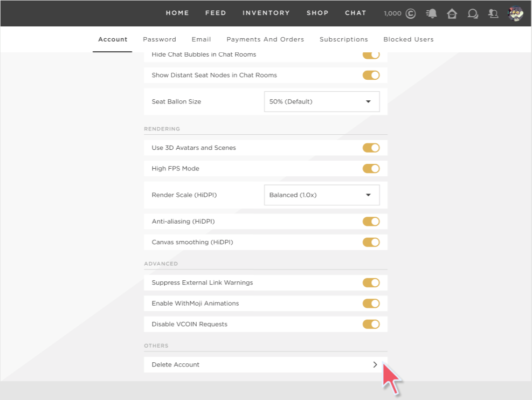Disable High FPS Mode
Image resolution: width=532 pixels, height=400 pixels.
tap(371, 168)
